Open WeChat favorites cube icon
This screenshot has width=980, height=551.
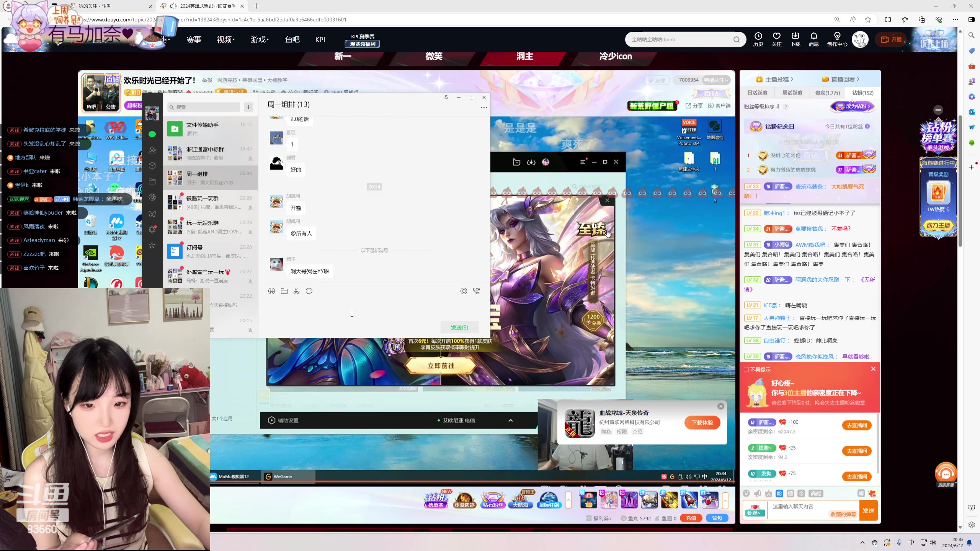[152, 166]
